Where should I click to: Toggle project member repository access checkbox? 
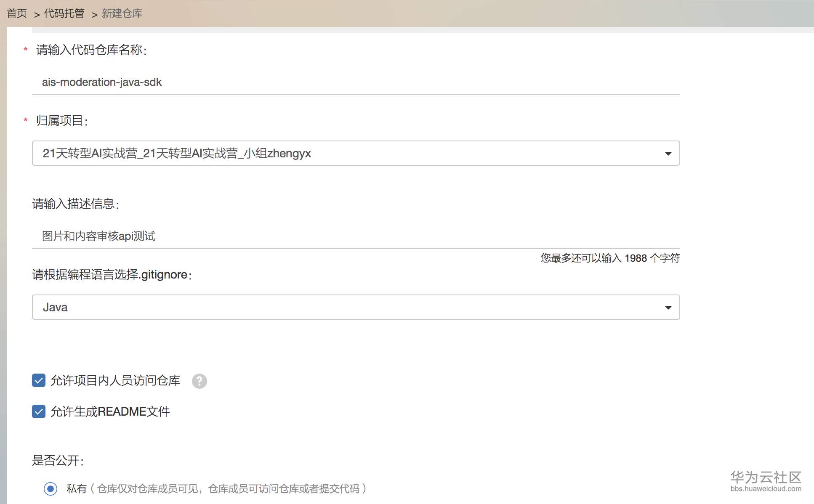coord(39,381)
